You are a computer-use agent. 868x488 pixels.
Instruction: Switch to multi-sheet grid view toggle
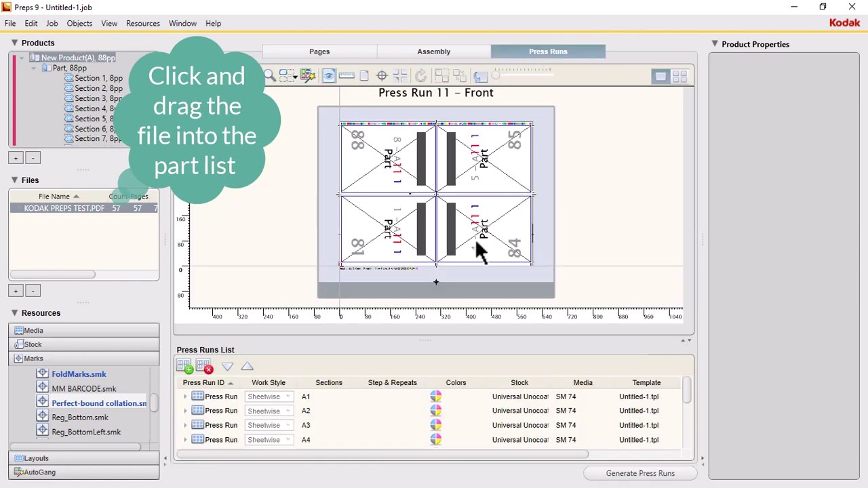click(679, 77)
